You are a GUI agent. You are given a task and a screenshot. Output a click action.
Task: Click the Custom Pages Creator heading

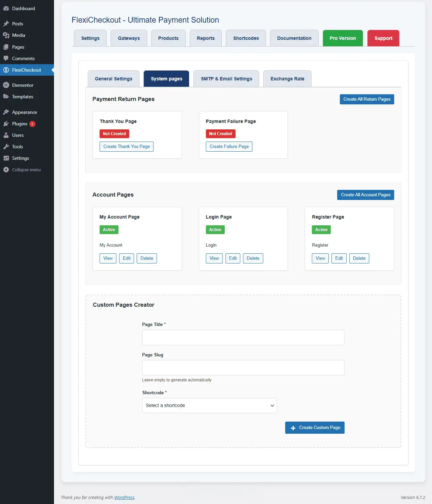[124, 305]
